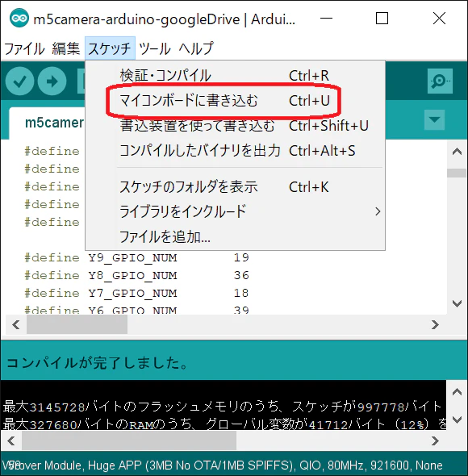Click editor horizontal scrollbar right arrow
The image size is (468, 476).
click(x=435, y=325)
